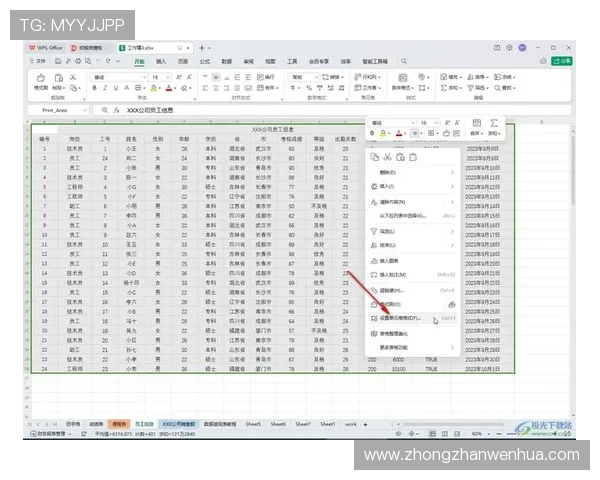Screen dimensions: 600x480
Task: Switch to the Data (数据) ribbon tab
Action: tap(227, 61)
